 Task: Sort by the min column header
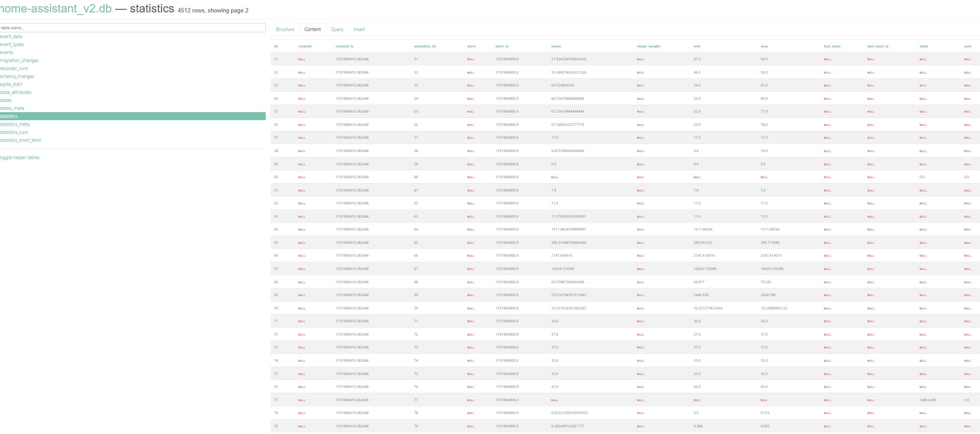[697, 46]
